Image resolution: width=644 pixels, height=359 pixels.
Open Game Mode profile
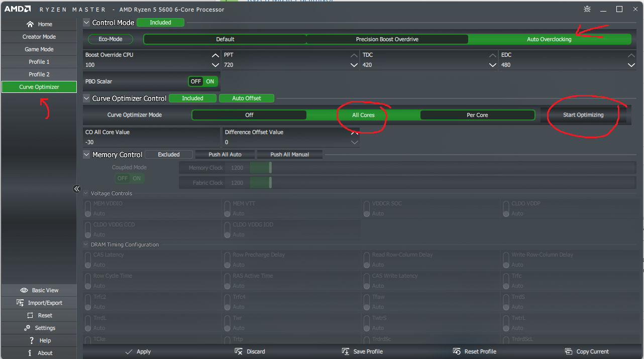pos(39,49)
